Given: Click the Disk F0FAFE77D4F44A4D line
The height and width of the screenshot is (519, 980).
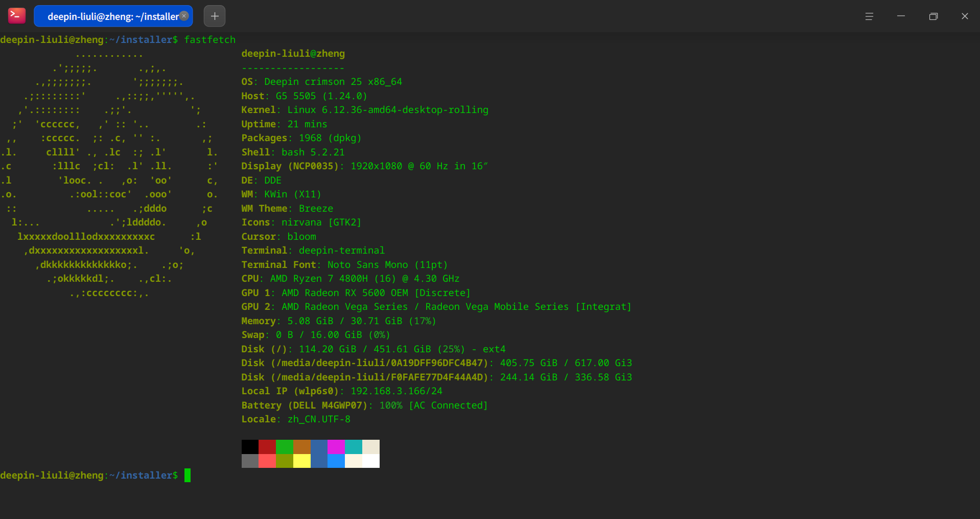Looking at the screenshot, I should pos(437,377).
